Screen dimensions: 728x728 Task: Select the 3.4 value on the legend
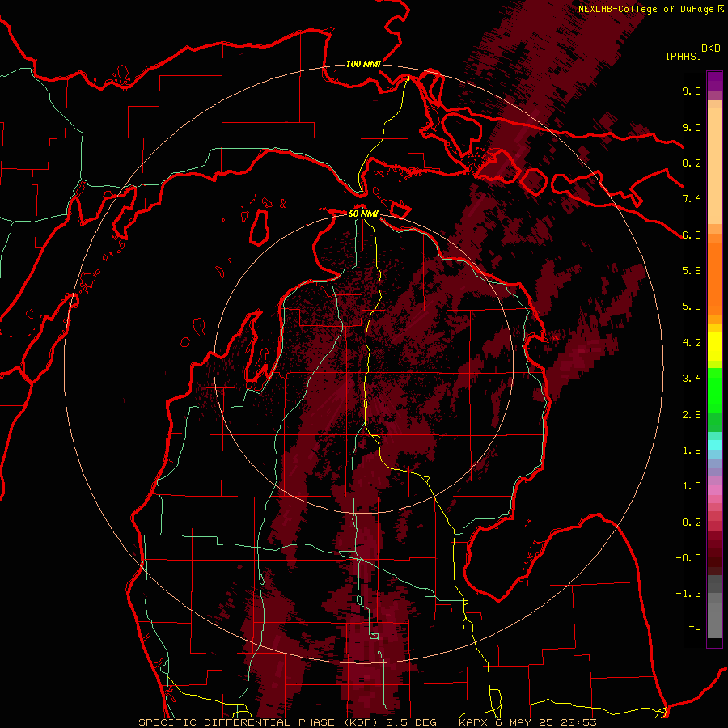click(692, 379)
